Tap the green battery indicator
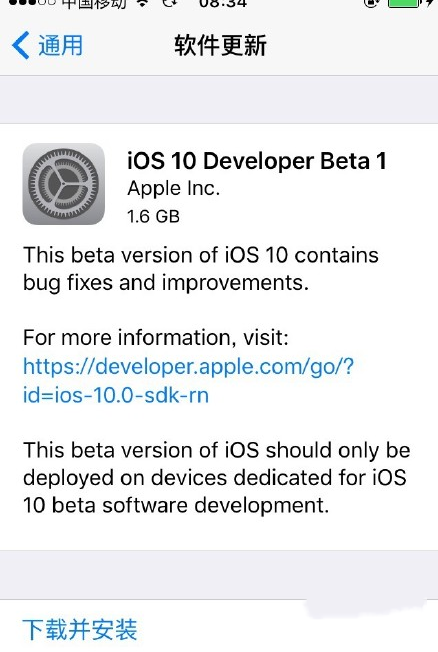Screen dimensions: 438x652 [403, 3]
